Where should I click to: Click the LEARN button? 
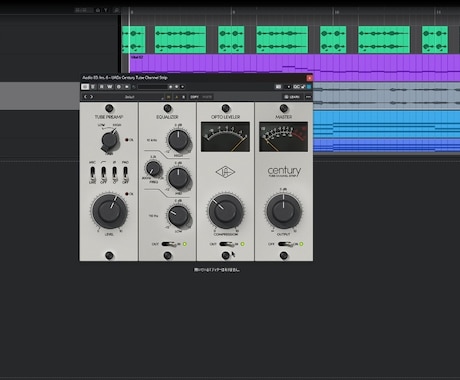[292, 97]
